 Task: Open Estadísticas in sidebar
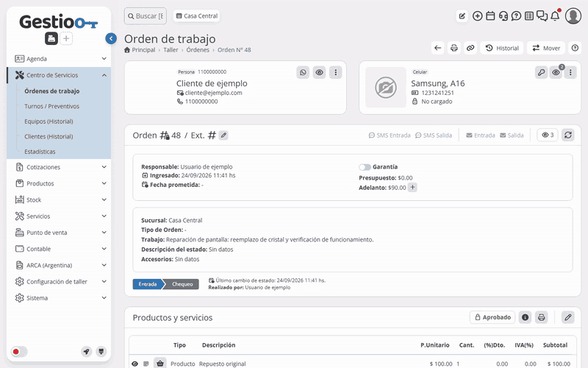point(40,152)
